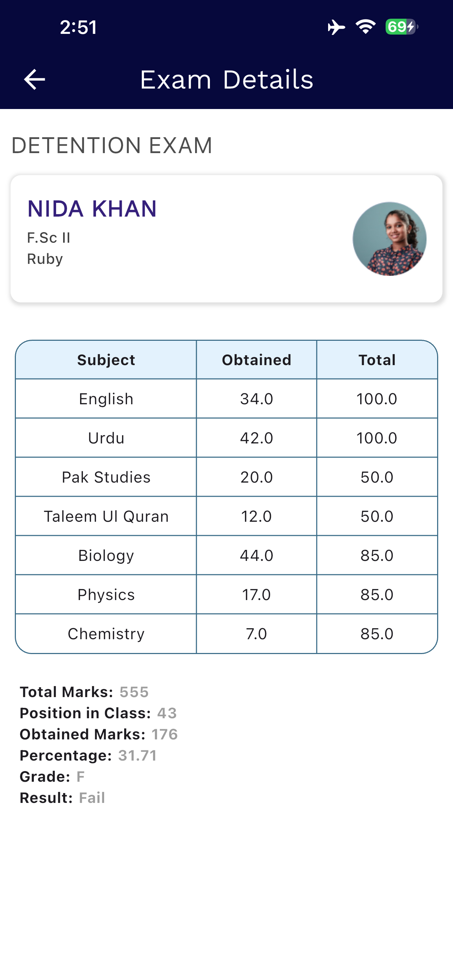Image resolution: width=453 pixels, height=980 pixels.
Task: Select the NIDA KHAN student name
Action: [92, 208]
